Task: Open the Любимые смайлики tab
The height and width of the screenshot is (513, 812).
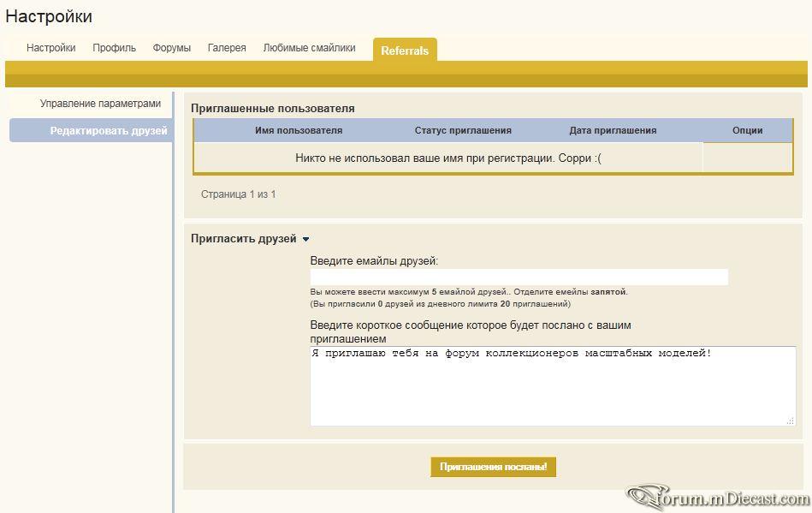Action: tap(309, 48)
